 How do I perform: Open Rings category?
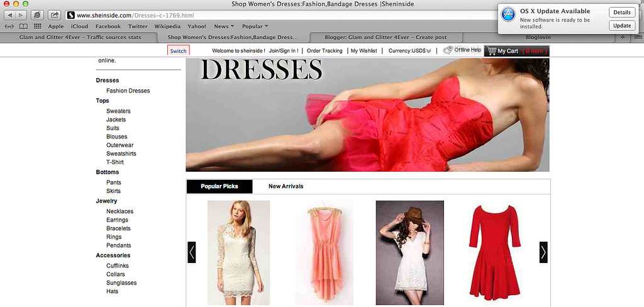point(114,237)
